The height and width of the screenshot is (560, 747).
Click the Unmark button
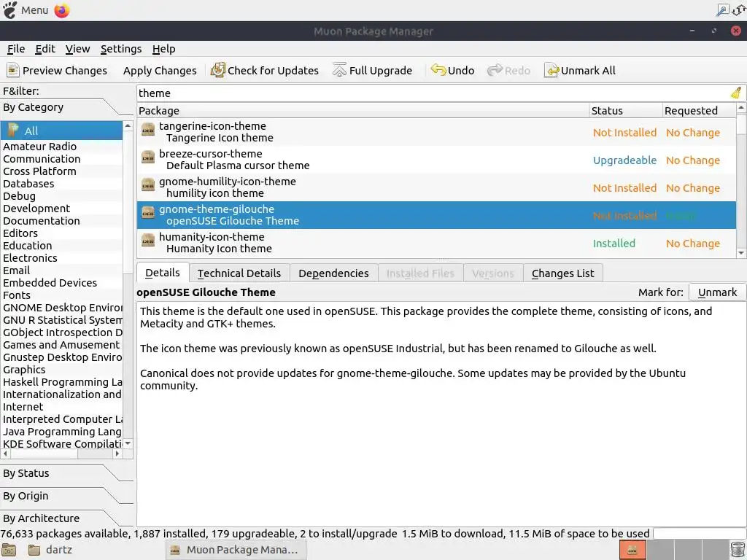(x=717, y=292)
